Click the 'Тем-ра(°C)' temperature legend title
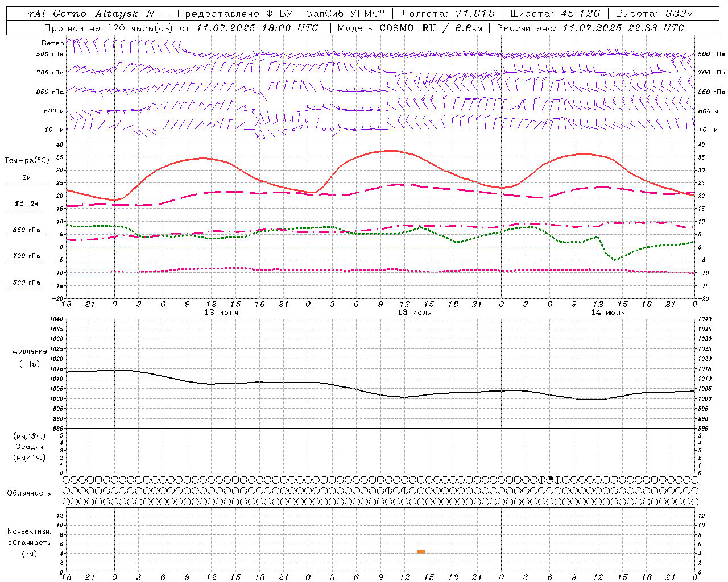This screenshot has width=728, height=582. click(27, 161)
